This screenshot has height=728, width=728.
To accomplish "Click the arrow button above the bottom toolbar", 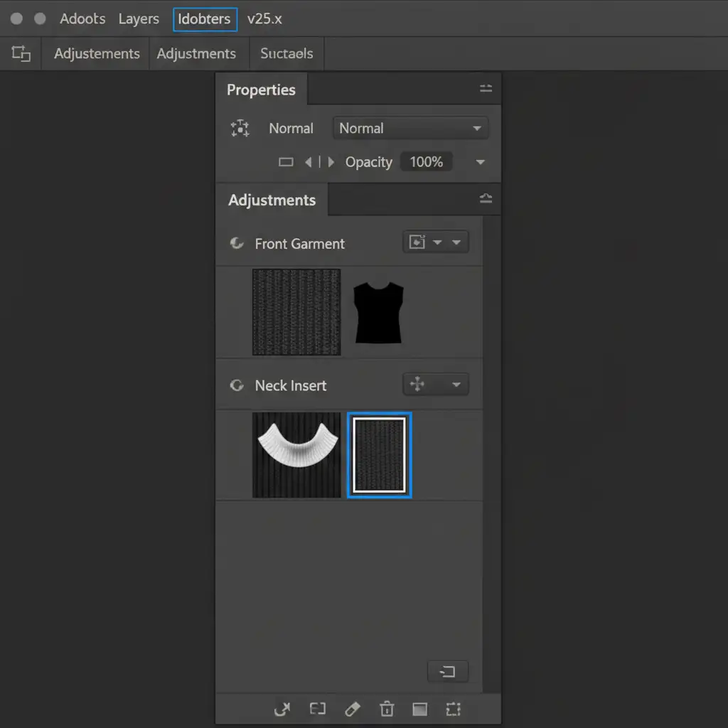I will 447,671.
